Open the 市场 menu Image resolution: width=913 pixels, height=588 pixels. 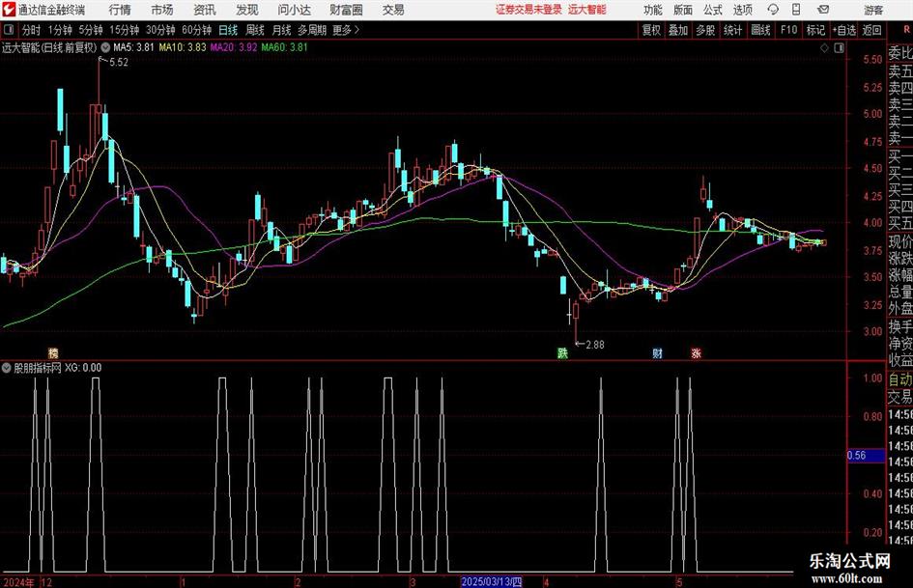pyautogui.click(x=162, y=10)
